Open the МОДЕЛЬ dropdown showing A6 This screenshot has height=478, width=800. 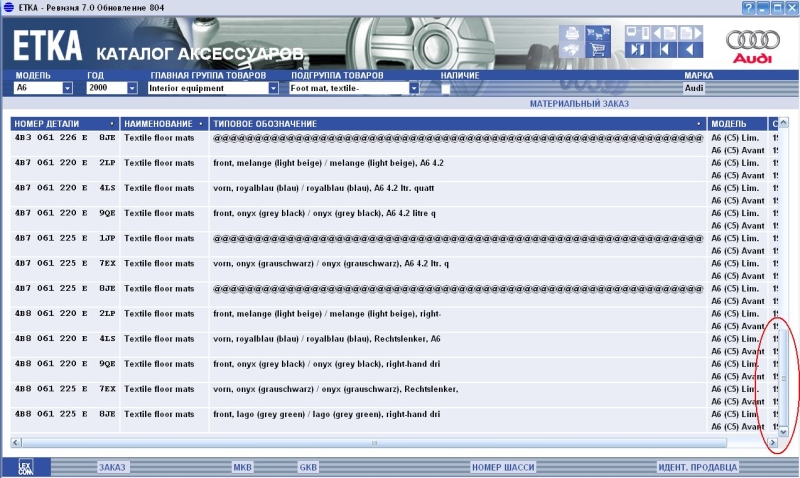click(67, 88)
